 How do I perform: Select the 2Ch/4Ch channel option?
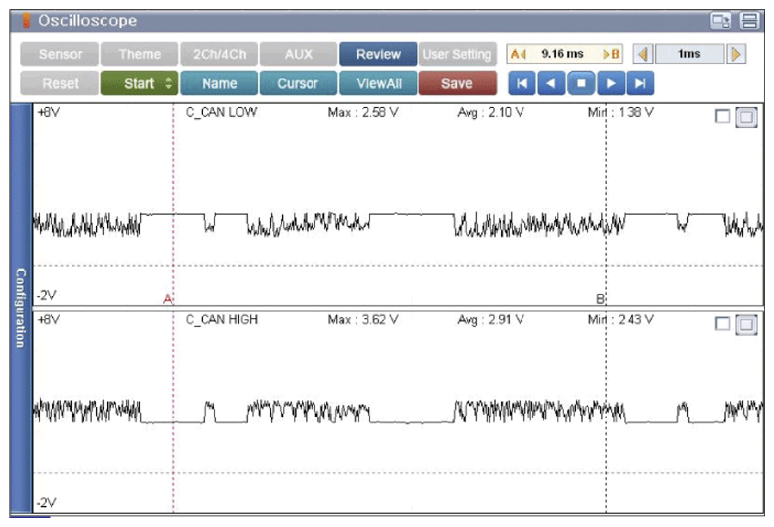pos(218,54)
